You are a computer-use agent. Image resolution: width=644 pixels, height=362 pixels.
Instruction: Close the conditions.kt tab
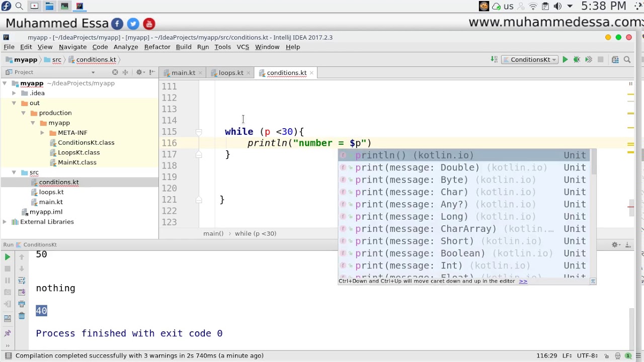coord(311,73)
